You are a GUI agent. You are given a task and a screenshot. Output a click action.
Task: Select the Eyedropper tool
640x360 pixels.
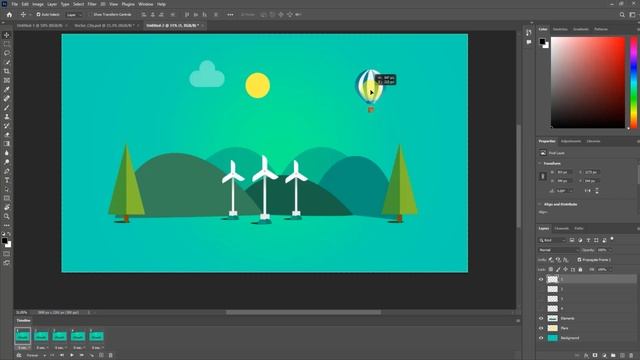coord(7,89)
